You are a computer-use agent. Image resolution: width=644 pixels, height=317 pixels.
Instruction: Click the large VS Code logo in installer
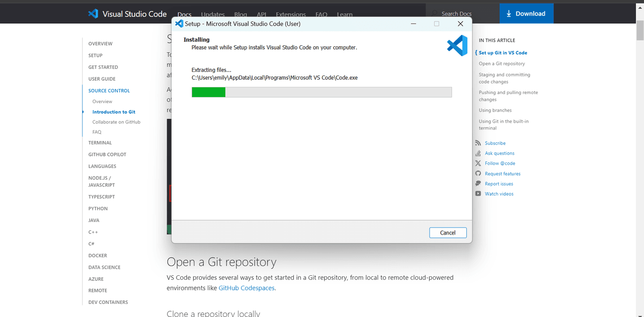coord(457,46)
